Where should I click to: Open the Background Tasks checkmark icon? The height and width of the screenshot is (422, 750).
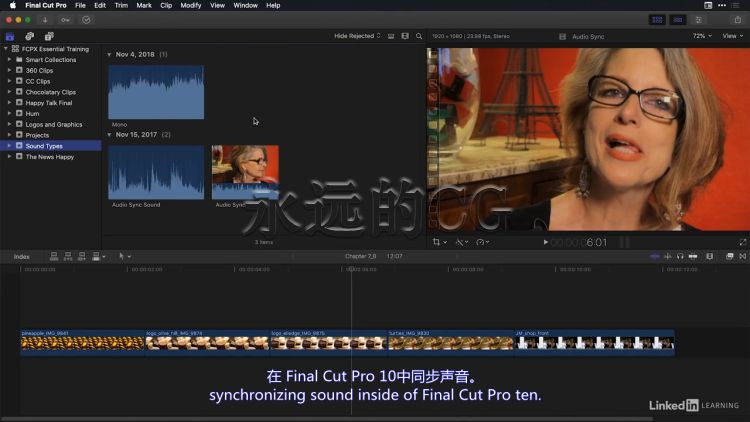(x=86, y=20)
